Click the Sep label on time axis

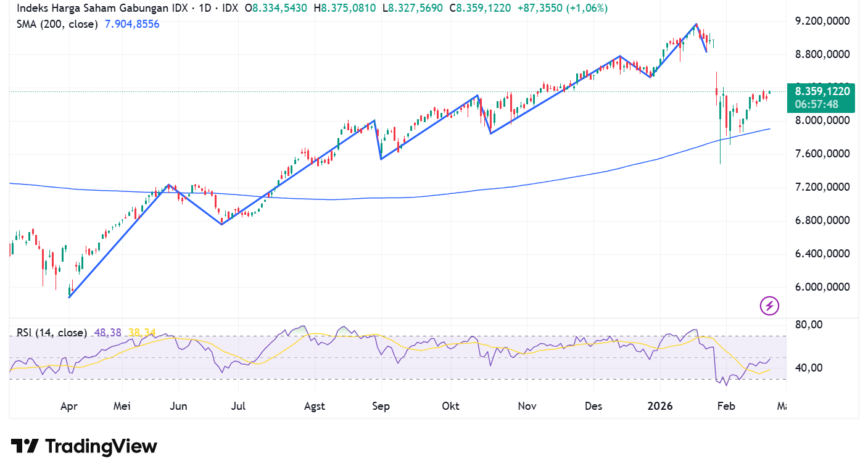[x=381, y=406]
